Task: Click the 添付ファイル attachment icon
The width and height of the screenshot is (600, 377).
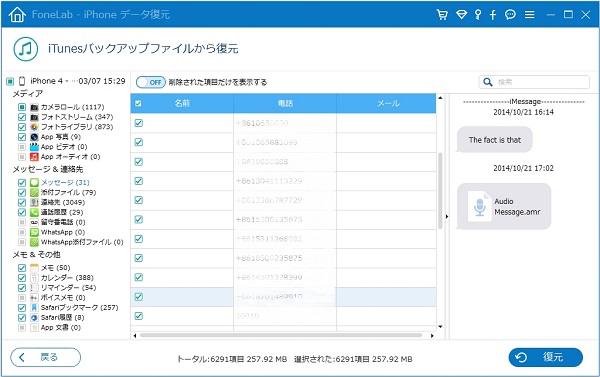Action: [x=34, y=192]
